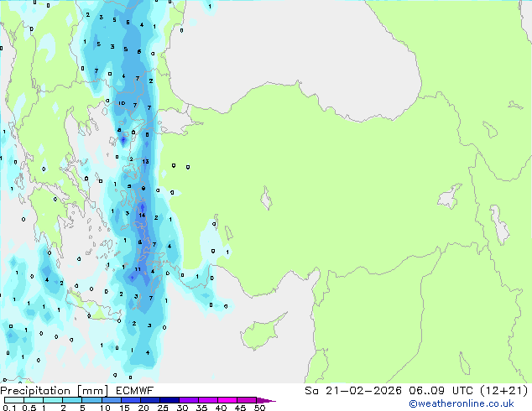532x411 pixels.
Task: Click the 'Precipitation [mm]' title text
Action: point(55,391)
